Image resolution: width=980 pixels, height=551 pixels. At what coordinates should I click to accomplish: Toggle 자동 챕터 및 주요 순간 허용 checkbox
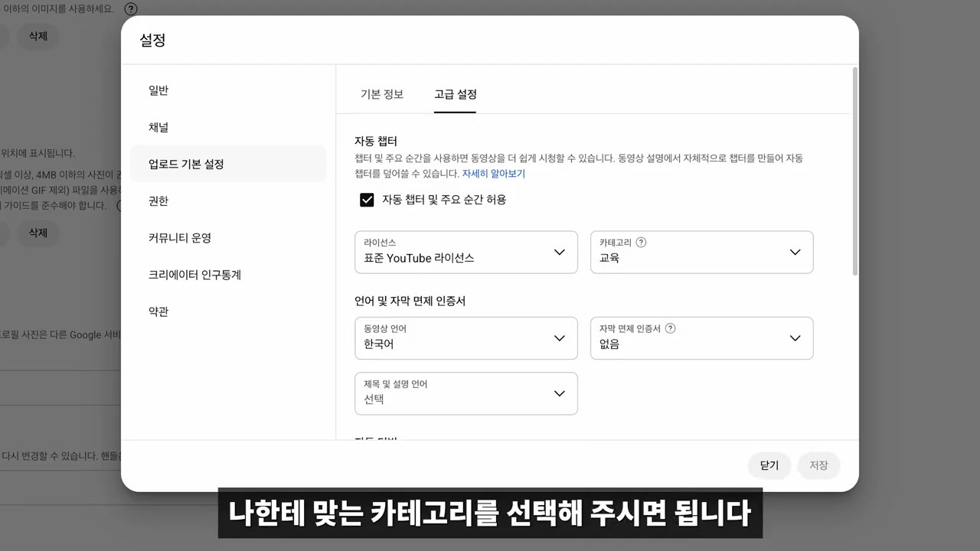pos(367,200)
